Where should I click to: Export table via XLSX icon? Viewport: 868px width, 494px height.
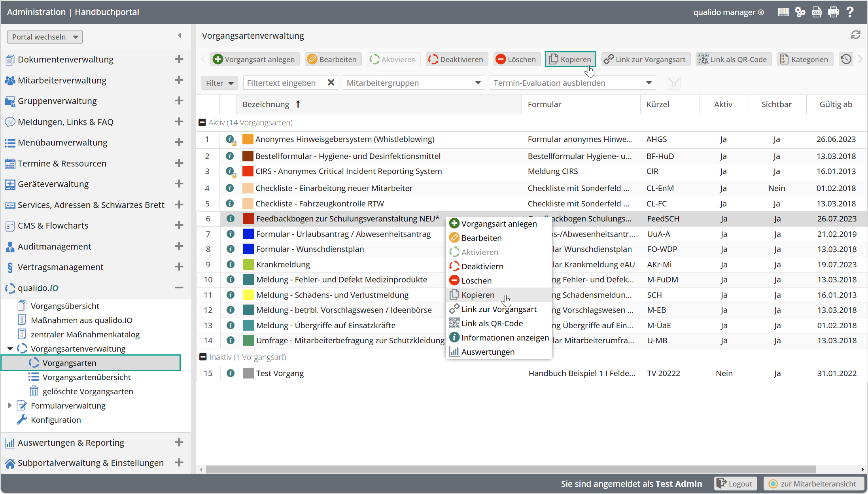pos(817,12)
